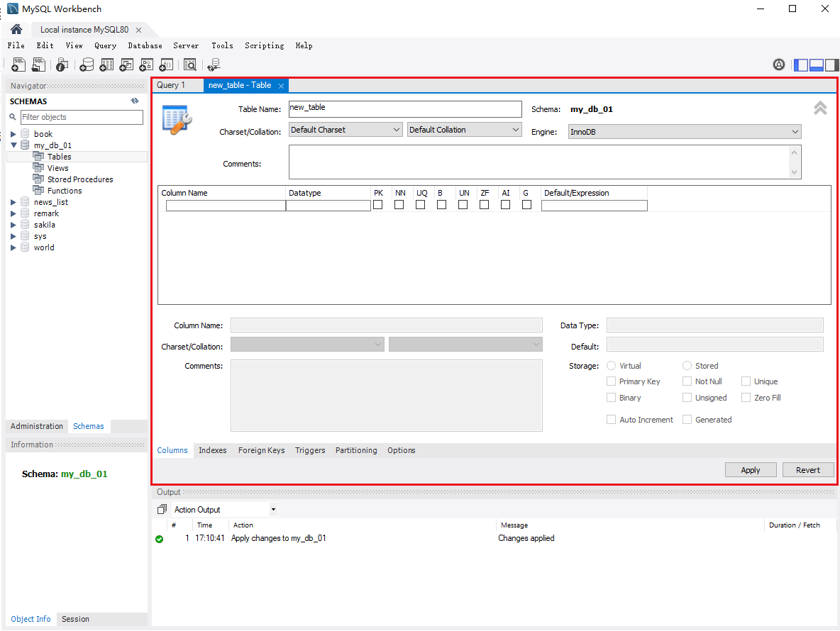Check the NN checkbox in column grid
Image resolution: width=840 pixels, height=631 pixels.
399,204
